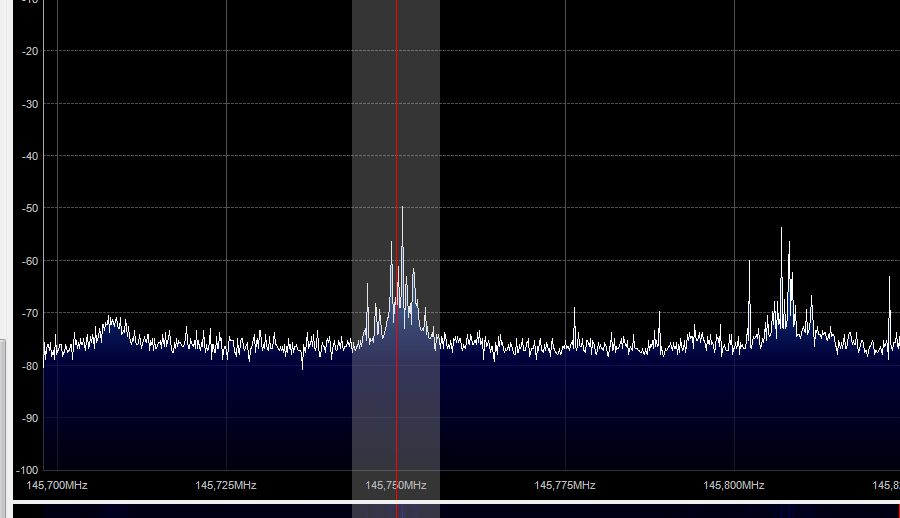Click the -50 dB scale label

point(30,208)
